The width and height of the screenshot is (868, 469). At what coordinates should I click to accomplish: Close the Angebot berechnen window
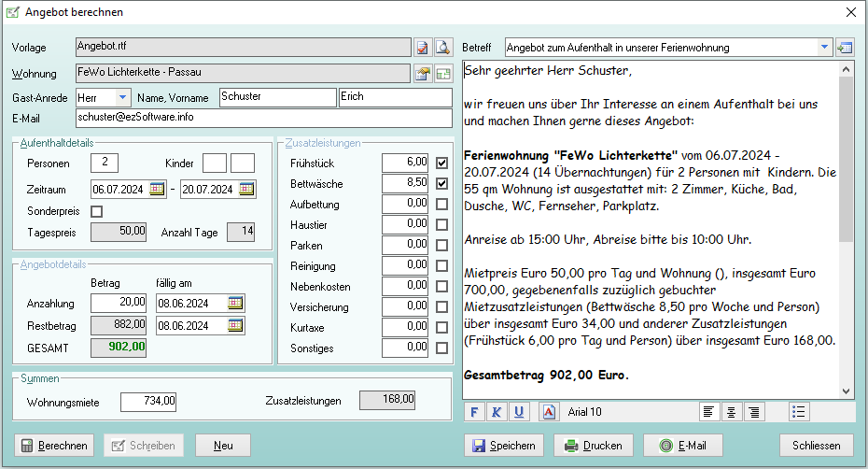(x=851, y=12)
